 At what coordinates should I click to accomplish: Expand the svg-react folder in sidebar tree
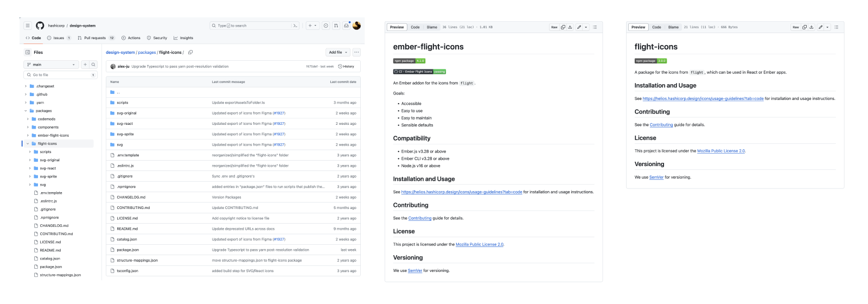pyautogui.click(x=30, y=168)
